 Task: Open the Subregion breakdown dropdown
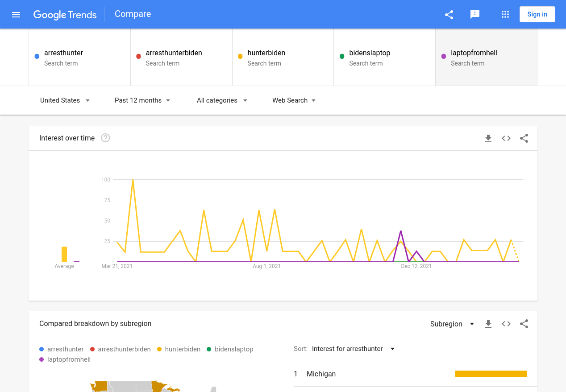coord(452,324)
